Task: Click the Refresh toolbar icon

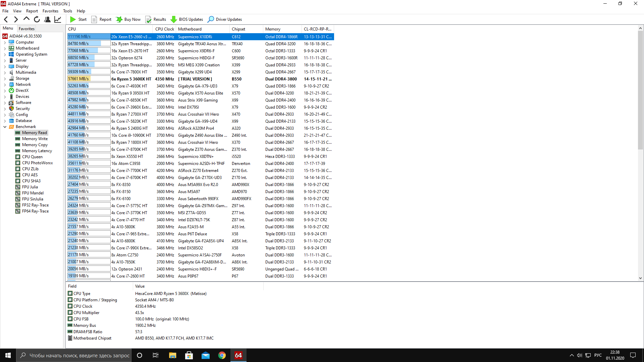Action: [37, 19]
